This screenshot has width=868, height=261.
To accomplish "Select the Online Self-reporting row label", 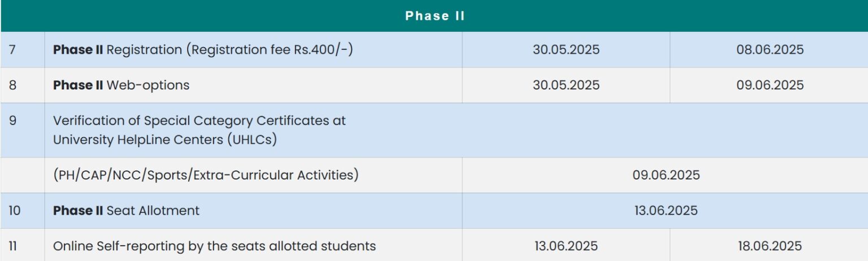I will tap(214, 246).
